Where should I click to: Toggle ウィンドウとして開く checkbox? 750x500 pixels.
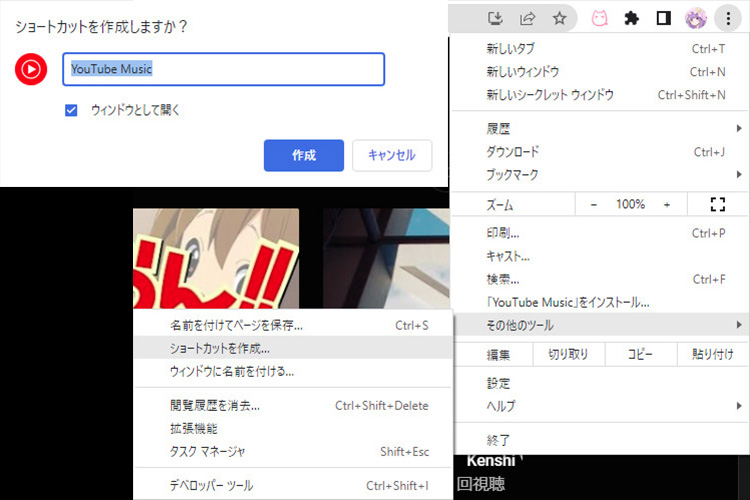[x=71, y=111]
